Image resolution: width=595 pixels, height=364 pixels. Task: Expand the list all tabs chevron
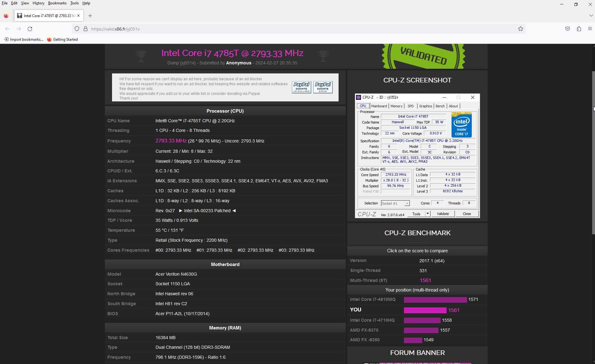click(x=591, y=16)
